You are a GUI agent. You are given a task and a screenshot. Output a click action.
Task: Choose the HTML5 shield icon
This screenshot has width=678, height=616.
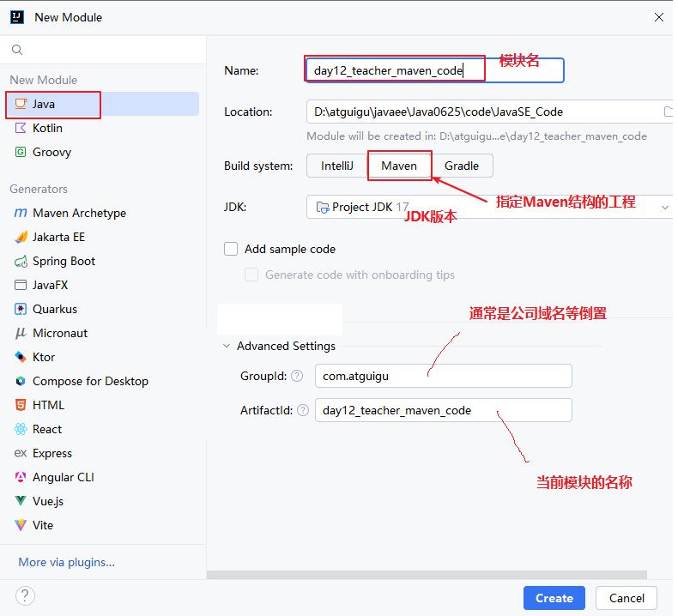21,405
